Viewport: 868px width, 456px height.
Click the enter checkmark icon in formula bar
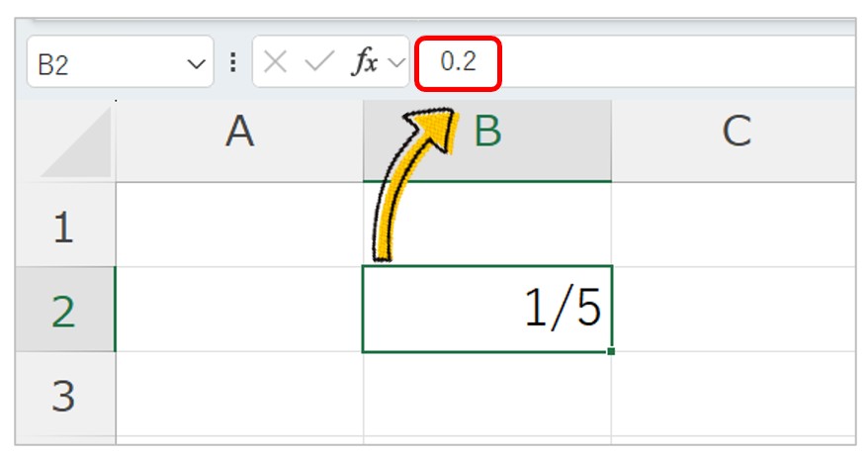319,61
